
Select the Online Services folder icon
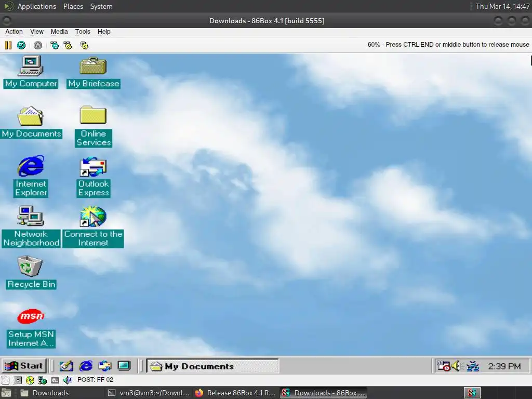click(94, 126)
